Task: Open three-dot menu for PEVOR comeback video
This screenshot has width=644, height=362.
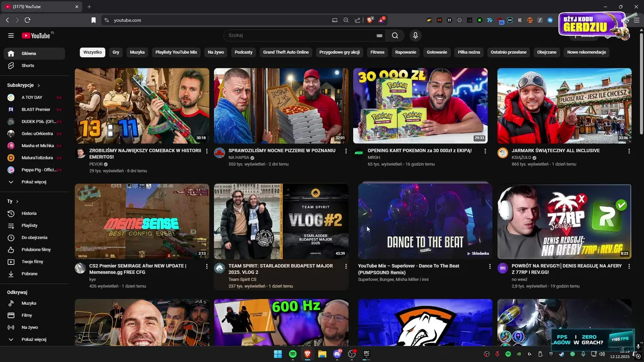Action: (207, 151)
